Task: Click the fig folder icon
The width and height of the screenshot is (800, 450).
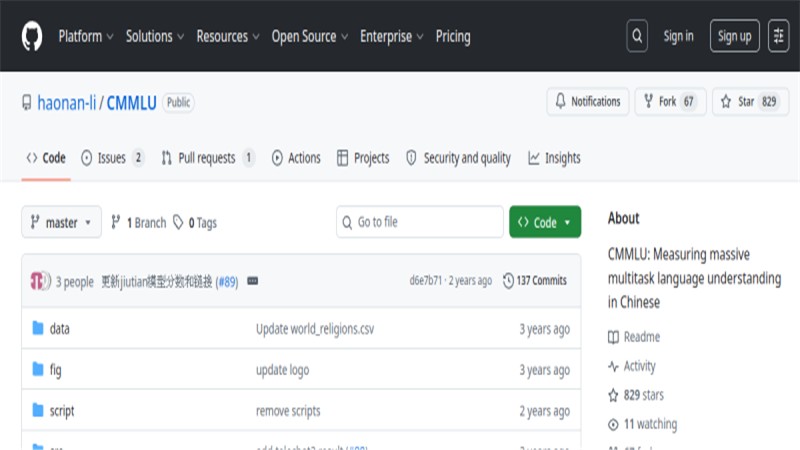Action: 38,369
